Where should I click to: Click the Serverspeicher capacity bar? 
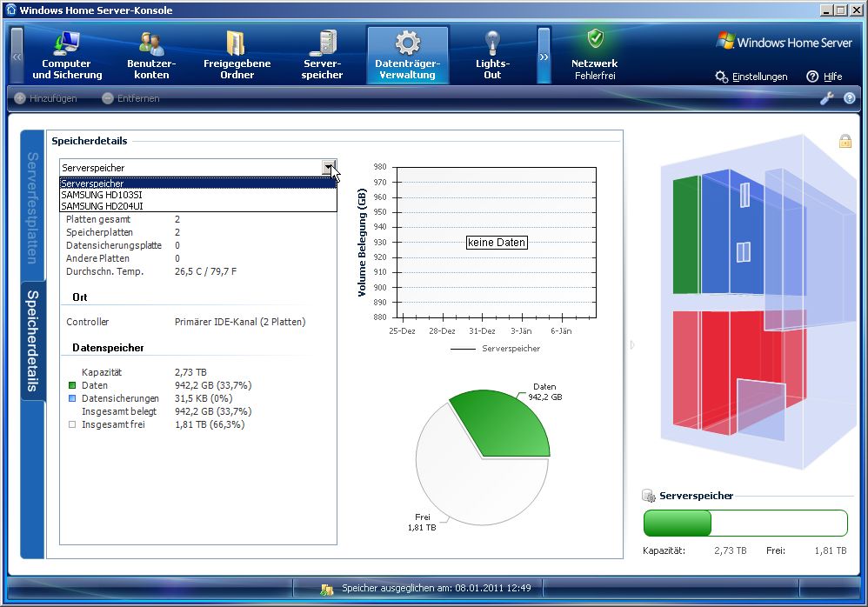click(745, 523)
